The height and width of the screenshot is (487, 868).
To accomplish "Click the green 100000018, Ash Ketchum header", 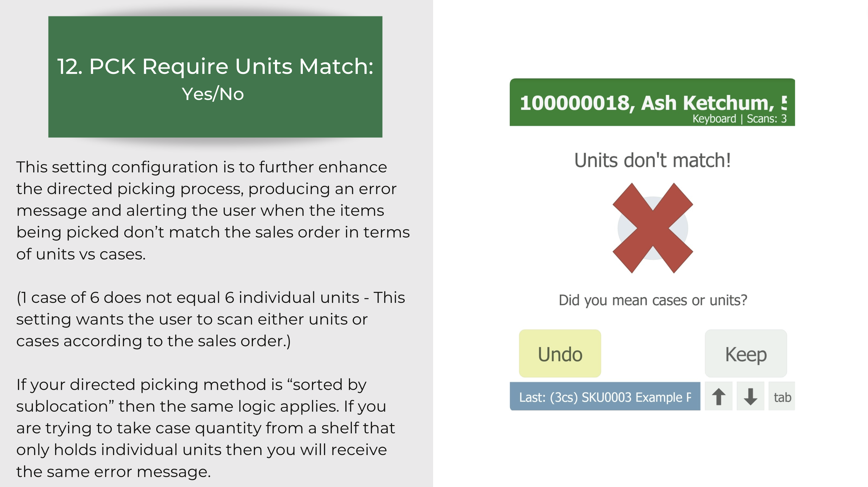I will coord(652,102).
